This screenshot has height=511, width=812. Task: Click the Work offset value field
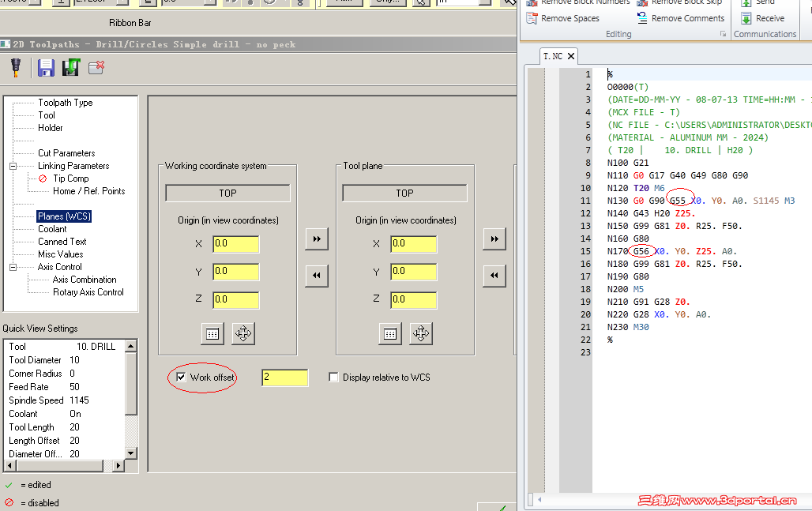285,378
